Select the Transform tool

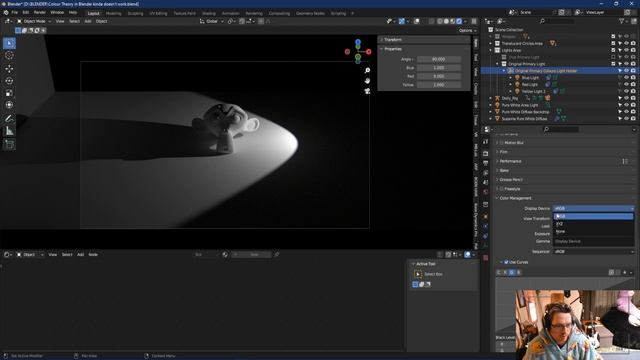pos(9,105)
